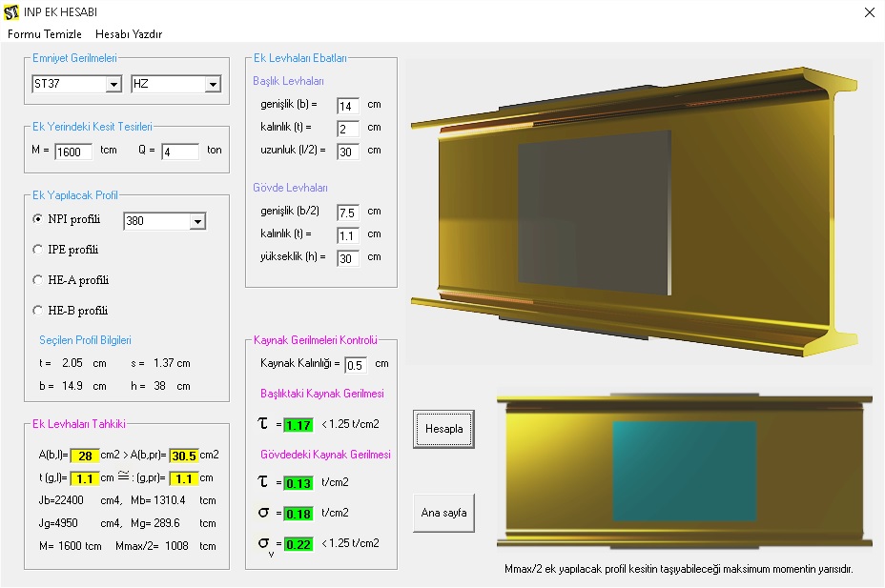Select the IPE profili radio button

tap(38, 249)
